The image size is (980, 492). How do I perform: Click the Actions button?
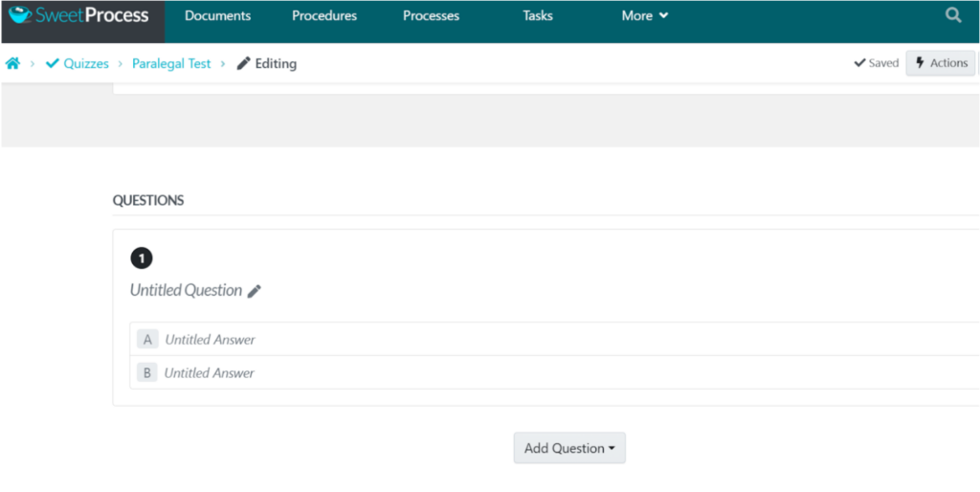[941, 63]
